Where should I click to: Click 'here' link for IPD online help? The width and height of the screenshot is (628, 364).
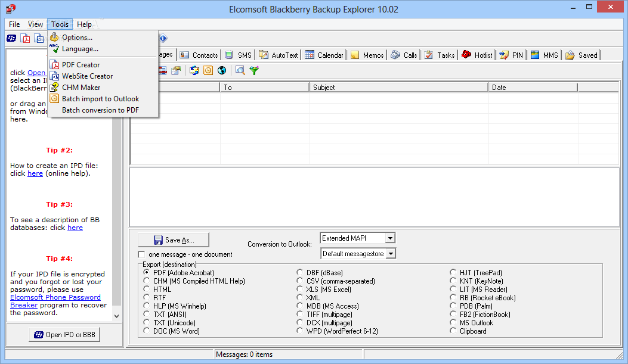35,173
